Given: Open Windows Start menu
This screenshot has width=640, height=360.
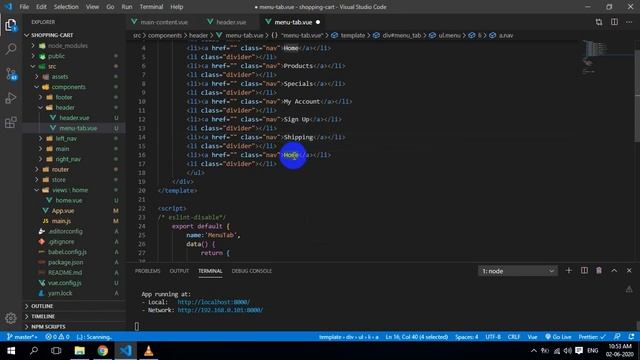Looking at the screenshot, I should tap(11, 351).
